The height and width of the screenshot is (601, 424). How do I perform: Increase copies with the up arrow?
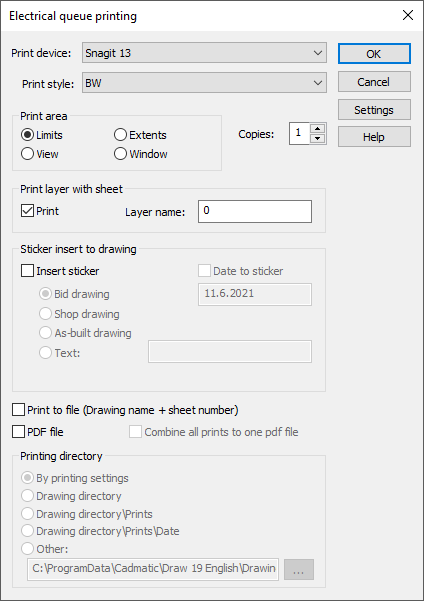[x=317, y=128]
